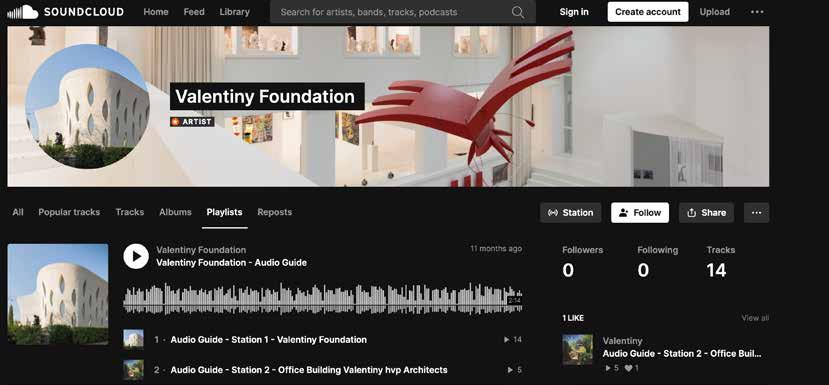Share the Valentiny Foundation profile
The width and height of the screenshot is (829, 385).
tap(706, 213)
